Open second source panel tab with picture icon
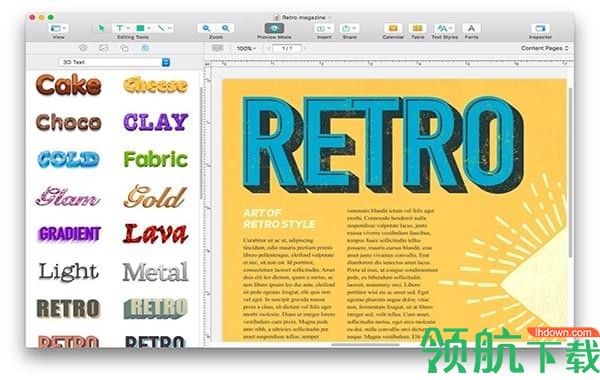 103,48
